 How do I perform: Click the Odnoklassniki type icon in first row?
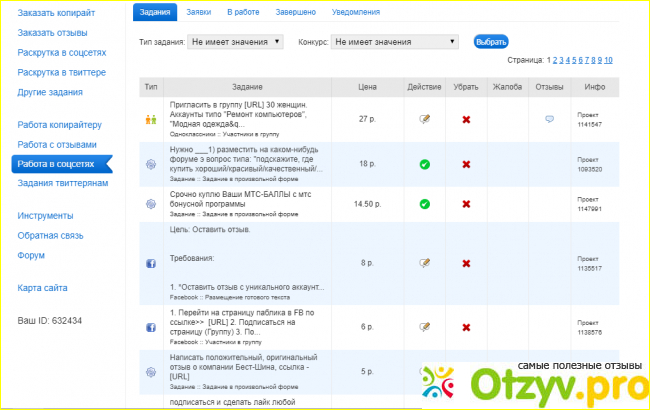(151, 119)
